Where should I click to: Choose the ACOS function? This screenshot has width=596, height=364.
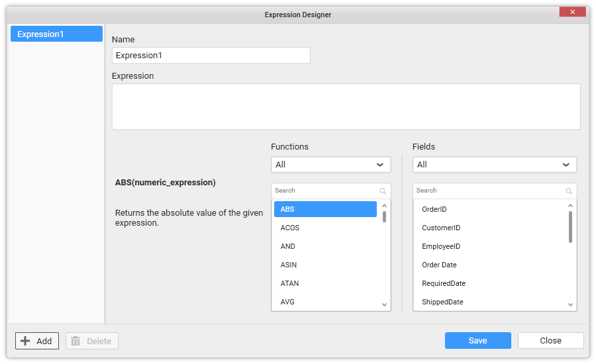click(x=290, y=228)
